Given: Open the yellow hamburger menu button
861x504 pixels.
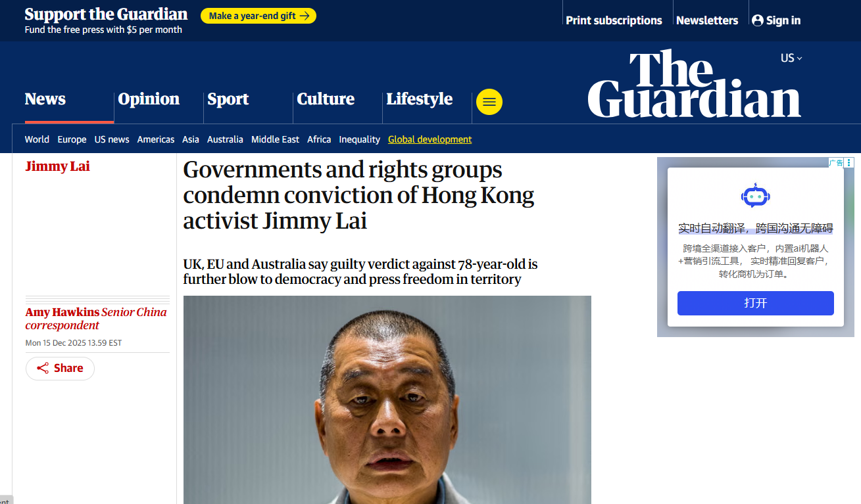Looking at the screenshot, I should [489, 102].
